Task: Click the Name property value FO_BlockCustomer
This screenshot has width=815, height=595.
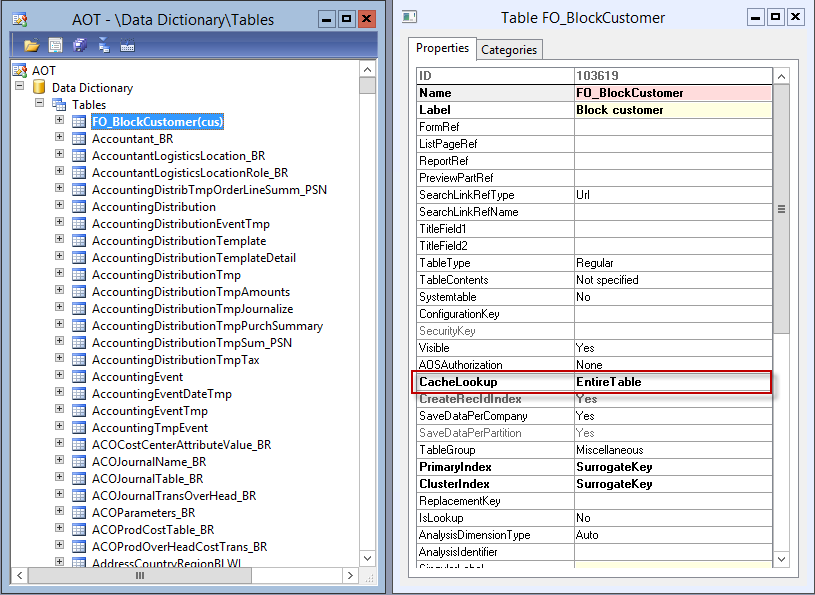Action: [x=673, y=93]
